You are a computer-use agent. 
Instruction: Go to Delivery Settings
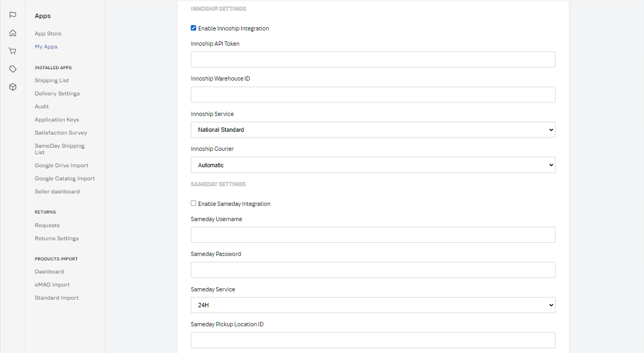[57, 94]
